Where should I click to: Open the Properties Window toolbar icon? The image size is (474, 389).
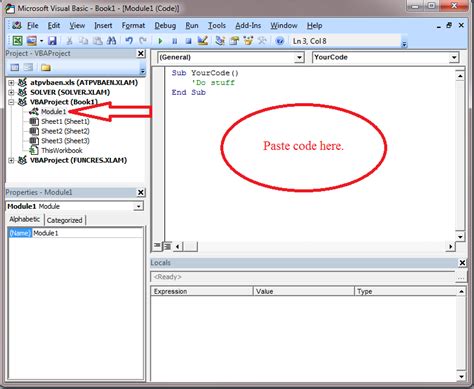pyautogui.click(x=234, y=41)
